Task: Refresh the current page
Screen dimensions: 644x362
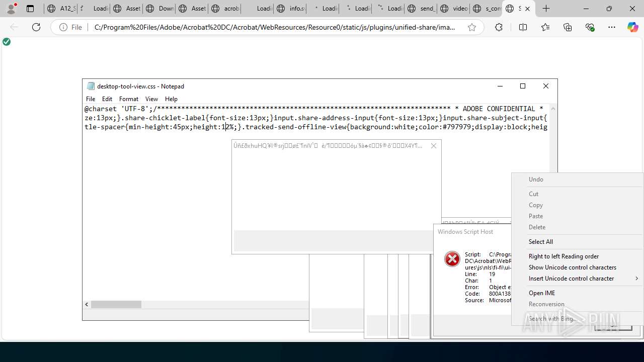Action: [x=36, y=27]
